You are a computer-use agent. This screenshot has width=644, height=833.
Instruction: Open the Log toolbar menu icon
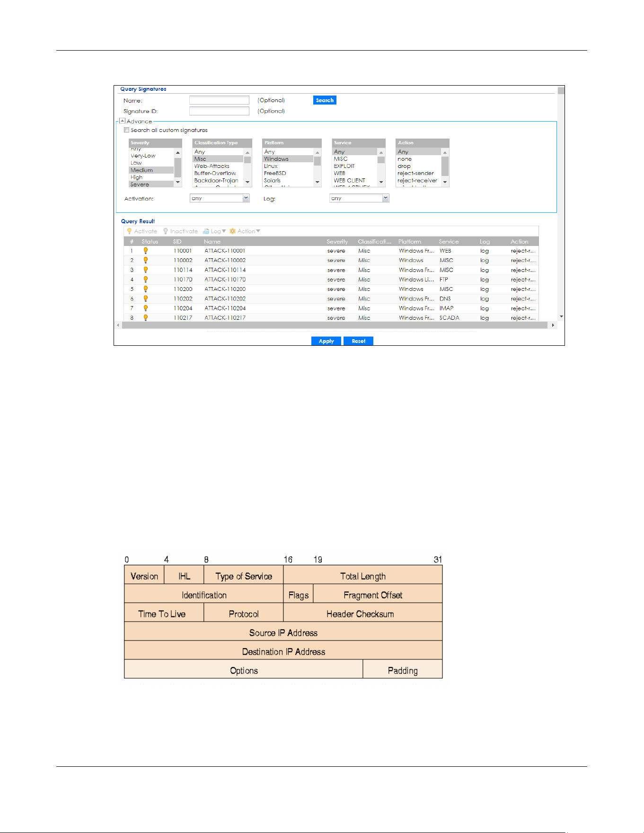click(206, 231)
